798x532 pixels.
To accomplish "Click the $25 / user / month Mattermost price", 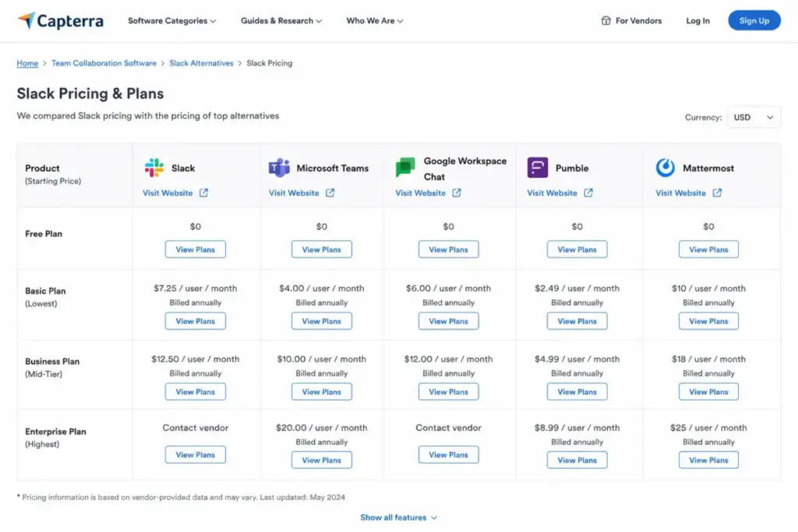I will pyautogui.click(x=708, y=428).
